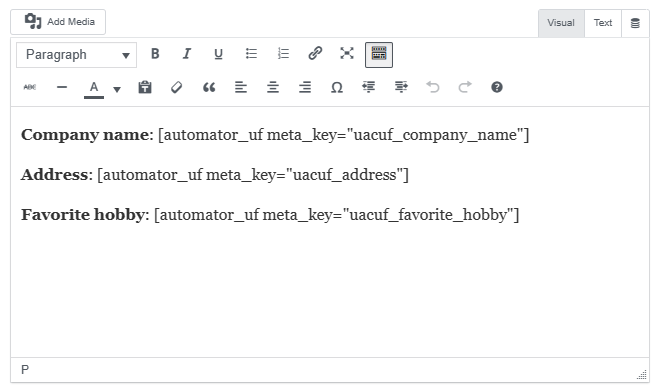655x387 pixels.
Task: Insert a numbered list
Action: pos(283,54)
